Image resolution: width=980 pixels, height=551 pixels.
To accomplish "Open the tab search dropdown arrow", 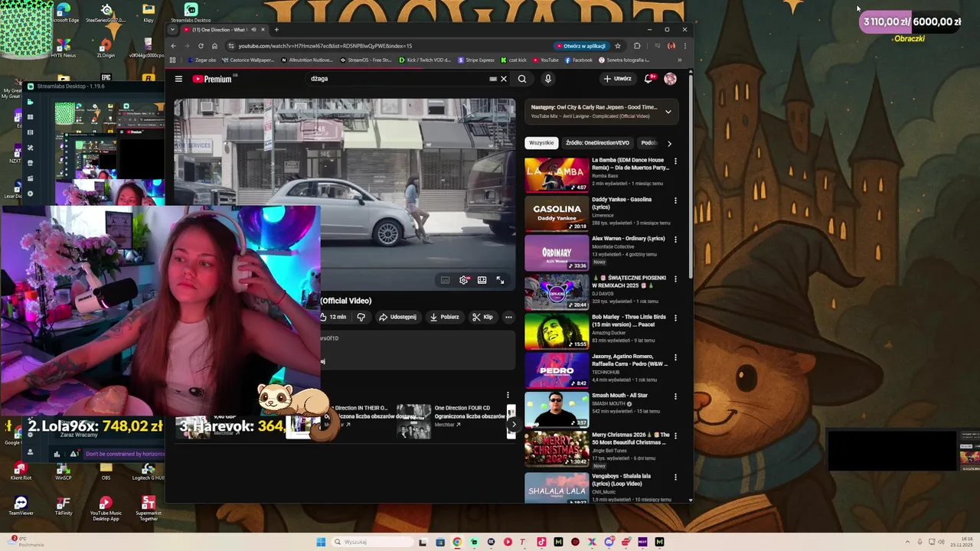I will tap(172, 30).
